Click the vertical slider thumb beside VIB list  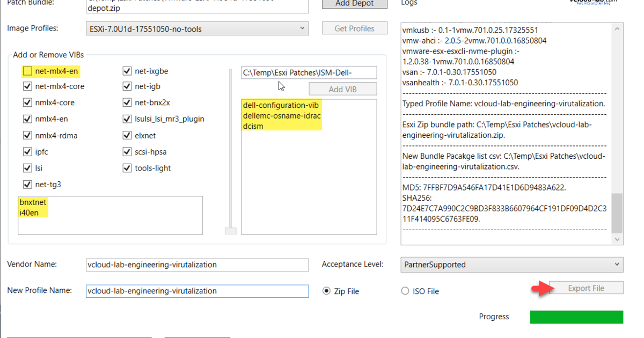tap(230, 231)
